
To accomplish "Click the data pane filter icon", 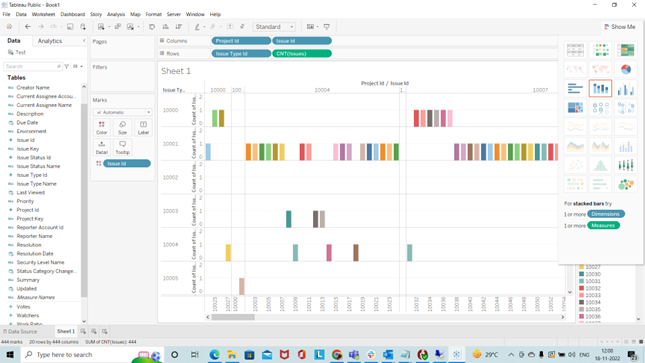I will coord(67,66).
